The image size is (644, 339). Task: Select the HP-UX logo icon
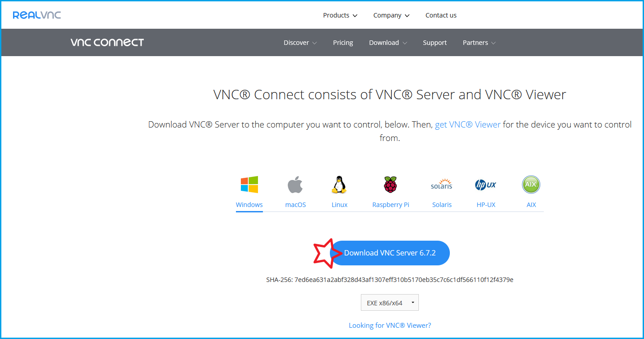tap(486, 185)
